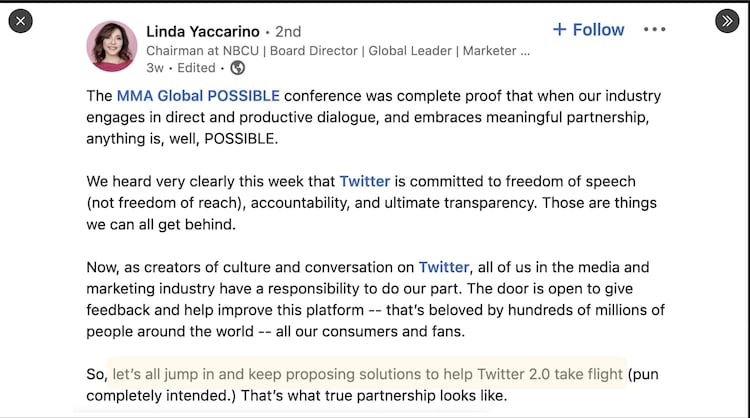Click the highlighted "let's all jump in" sentence
750x418 pixels.
367,374
